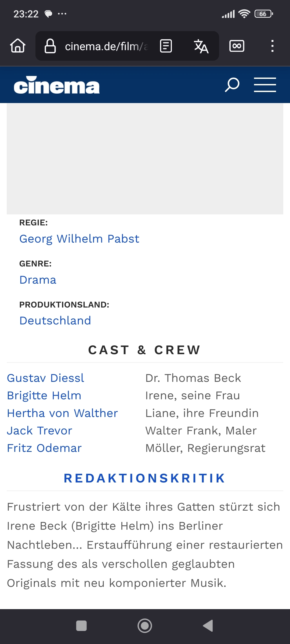Viewport: 290px width, 644px height.
Task: Open Fritz Odemar cast link
Action: click(44, 448)
